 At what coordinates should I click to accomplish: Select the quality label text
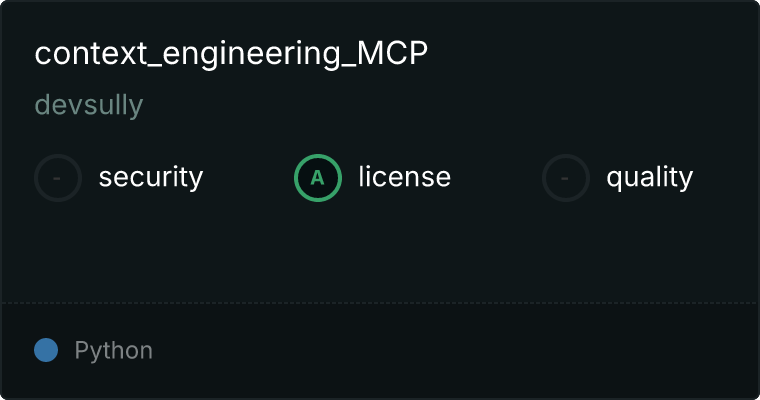click(649, 177)
